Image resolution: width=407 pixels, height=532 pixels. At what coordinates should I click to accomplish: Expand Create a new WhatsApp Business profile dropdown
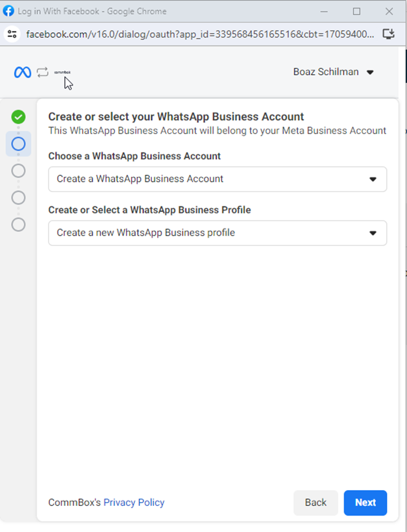click(218, 233)
